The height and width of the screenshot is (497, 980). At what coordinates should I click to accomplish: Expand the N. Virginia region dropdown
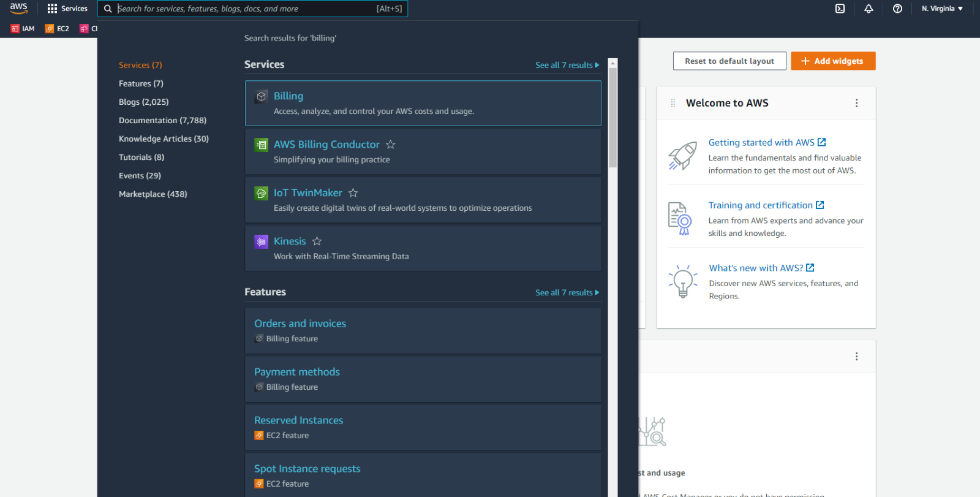[942, 9]
